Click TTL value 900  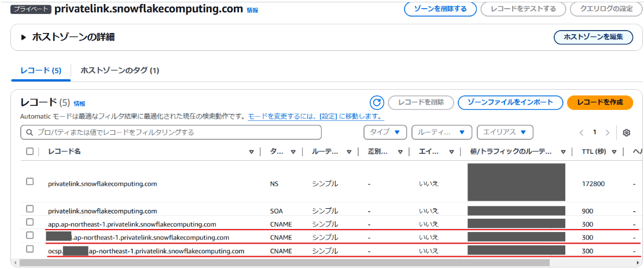pyautogui.click(x=588, y=211)
